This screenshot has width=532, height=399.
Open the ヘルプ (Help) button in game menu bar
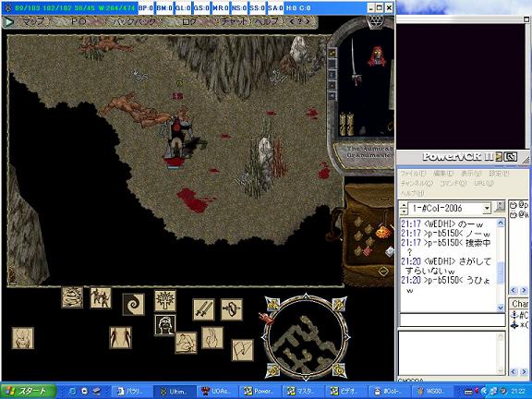[268, 22]
